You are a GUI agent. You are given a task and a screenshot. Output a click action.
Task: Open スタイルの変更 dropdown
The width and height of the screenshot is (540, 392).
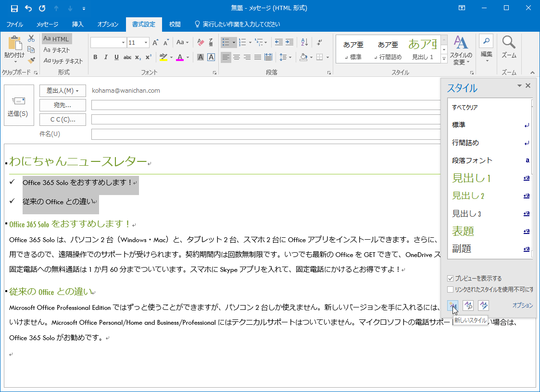tap(461, 50)
